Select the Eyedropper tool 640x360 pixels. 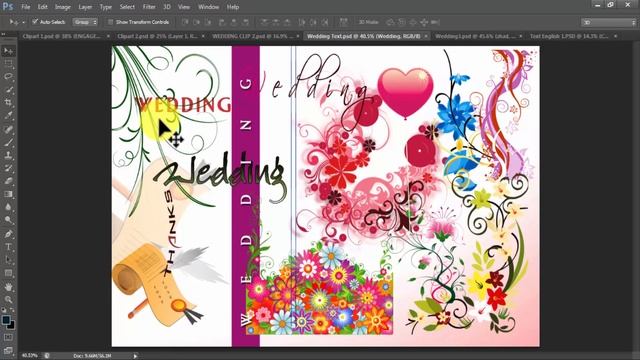point(8,116)
